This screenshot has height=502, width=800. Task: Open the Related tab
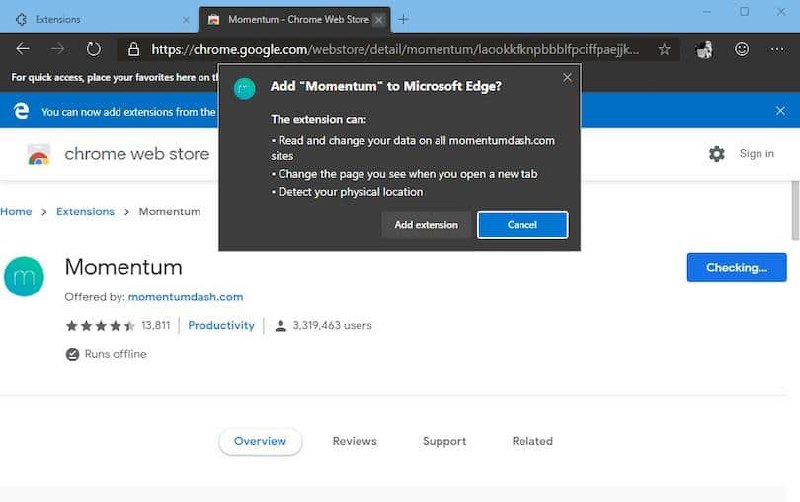533,441
